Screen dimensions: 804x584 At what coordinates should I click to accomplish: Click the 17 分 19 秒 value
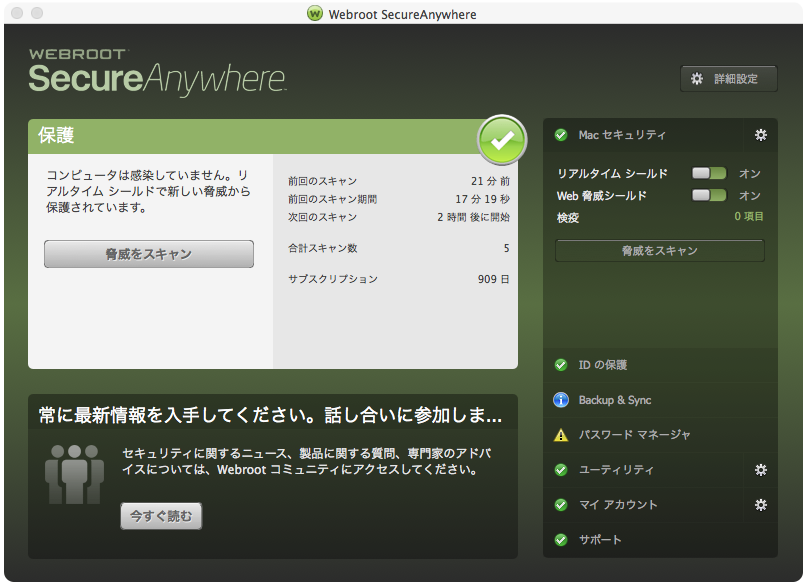coord(483,199)
